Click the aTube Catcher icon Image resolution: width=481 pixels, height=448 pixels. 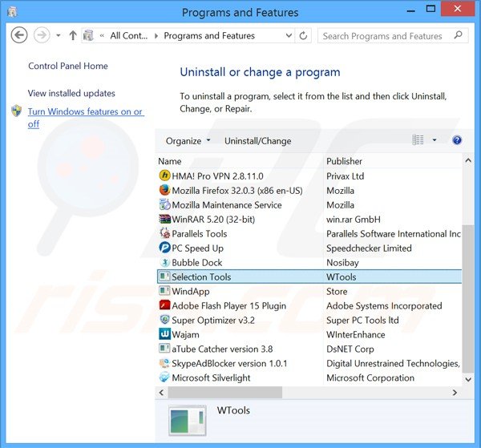pyautogui.click(x=164, y=348)
